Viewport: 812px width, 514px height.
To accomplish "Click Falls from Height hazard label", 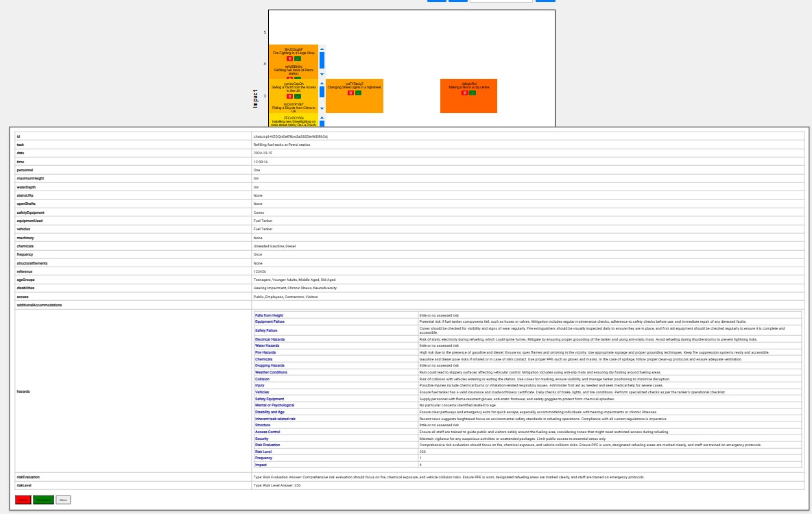I will [270, 315].
